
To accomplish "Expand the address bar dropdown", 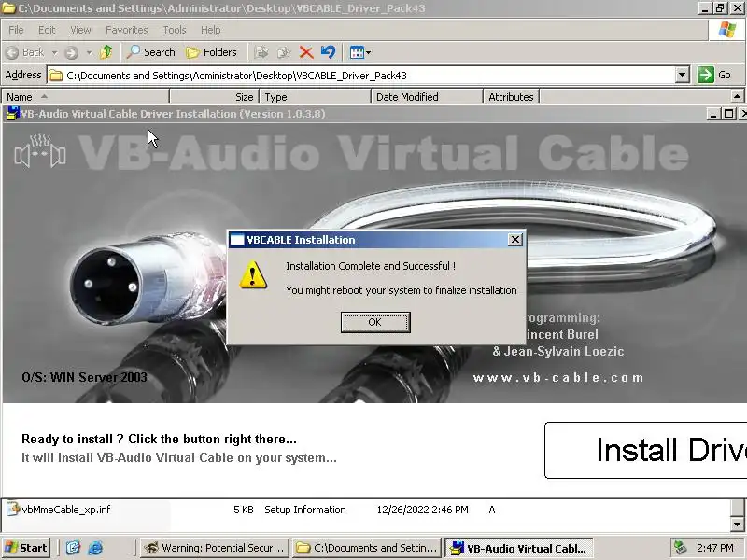I will (683, 76).
